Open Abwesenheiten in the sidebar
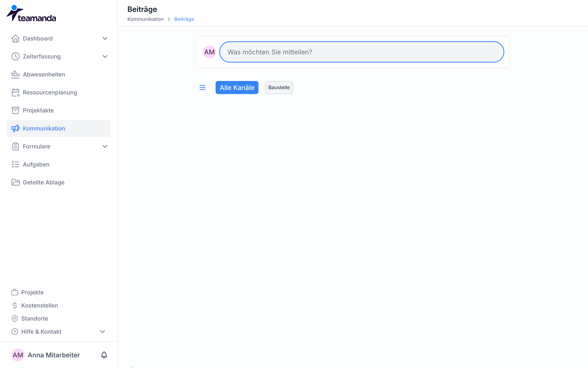Image resolution: width=588 pixels, height=368 pixels. [59, 74]
